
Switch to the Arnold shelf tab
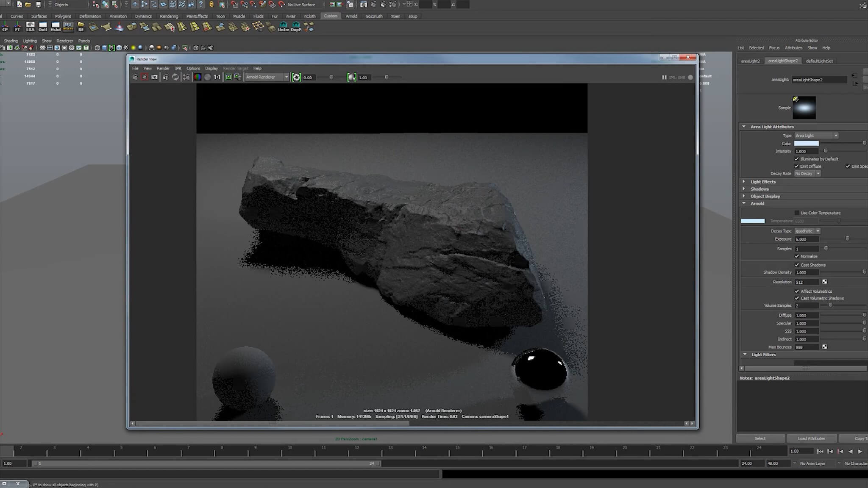pos(351,16)
